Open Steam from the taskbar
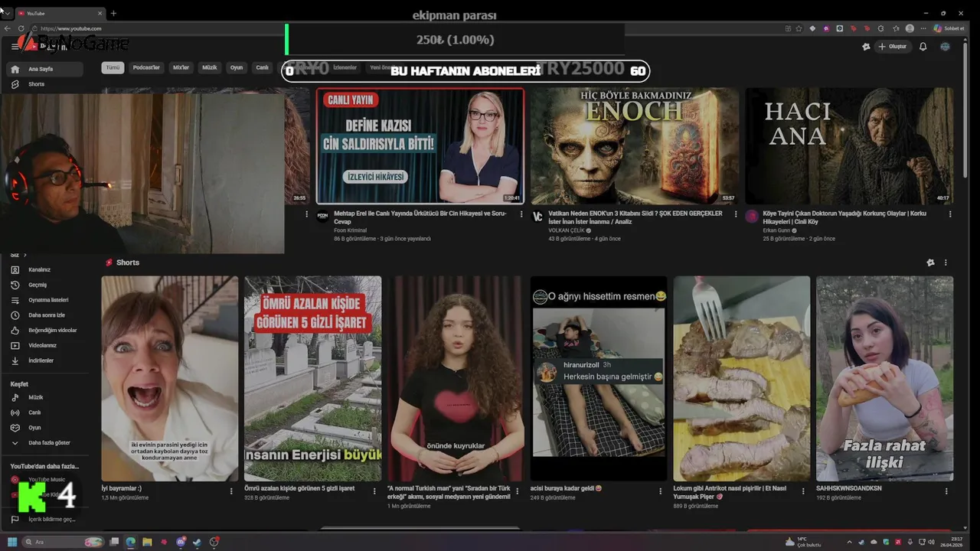This screenshot has height=551, width=980. coord(198,542)
